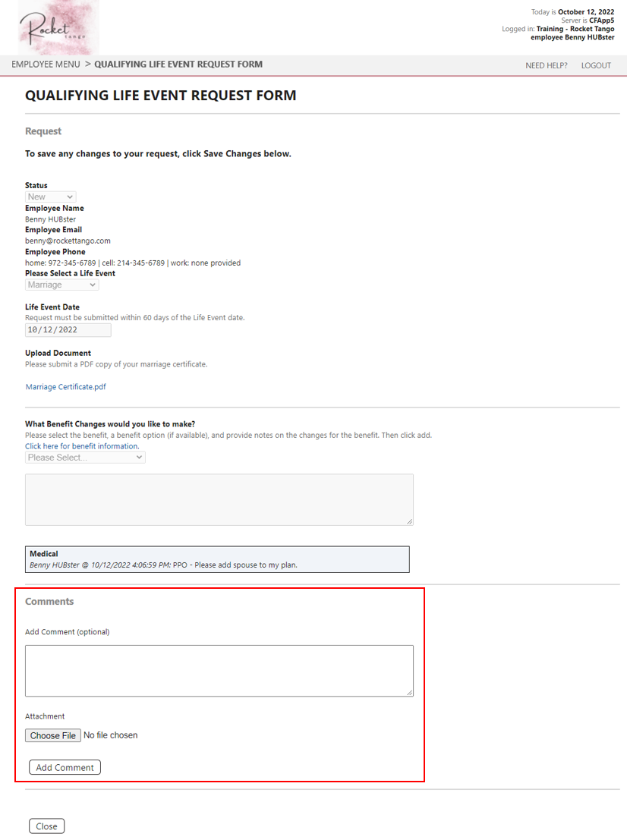Click the benefit changes notes text area
This screenshot has height=840, width=627.
(x=219, y=497)
